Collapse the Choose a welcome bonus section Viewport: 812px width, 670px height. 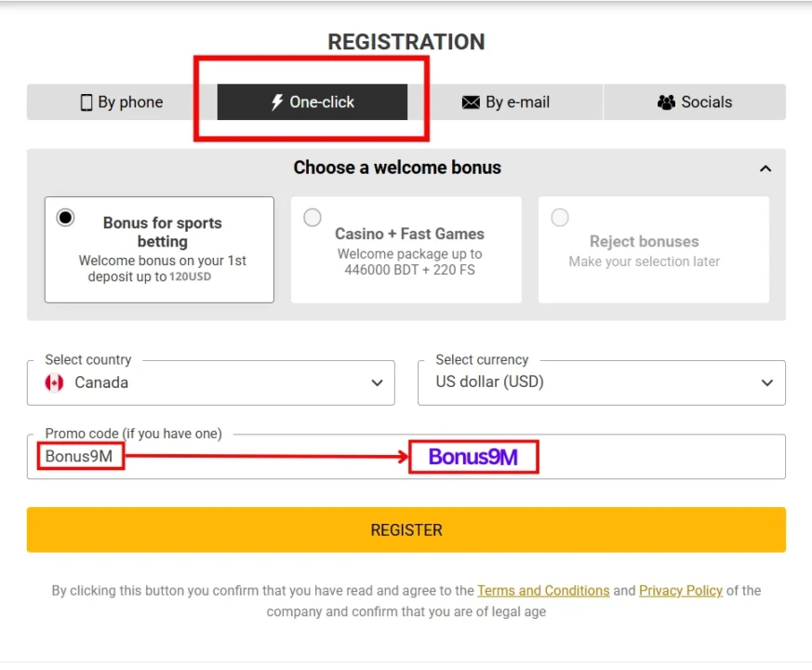[765, 168]
